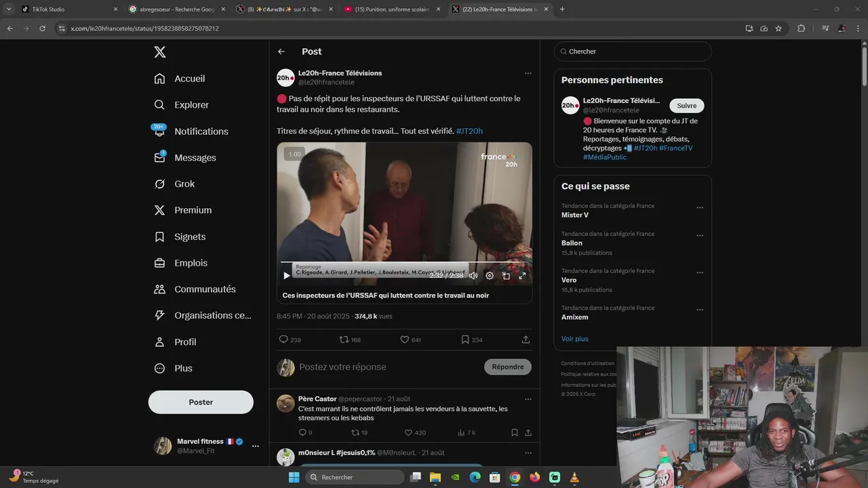Open m0nsieur L reply options

(x=528, y=453)
